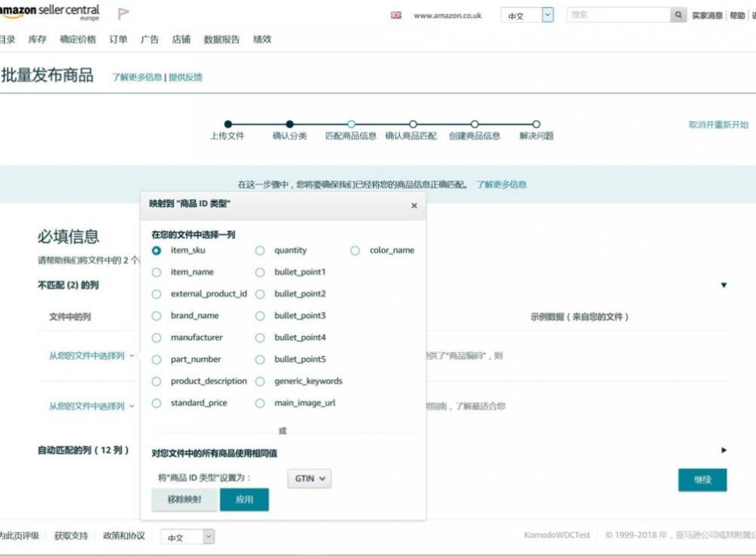Click 获取支持 footer link

tap(71, 536)
